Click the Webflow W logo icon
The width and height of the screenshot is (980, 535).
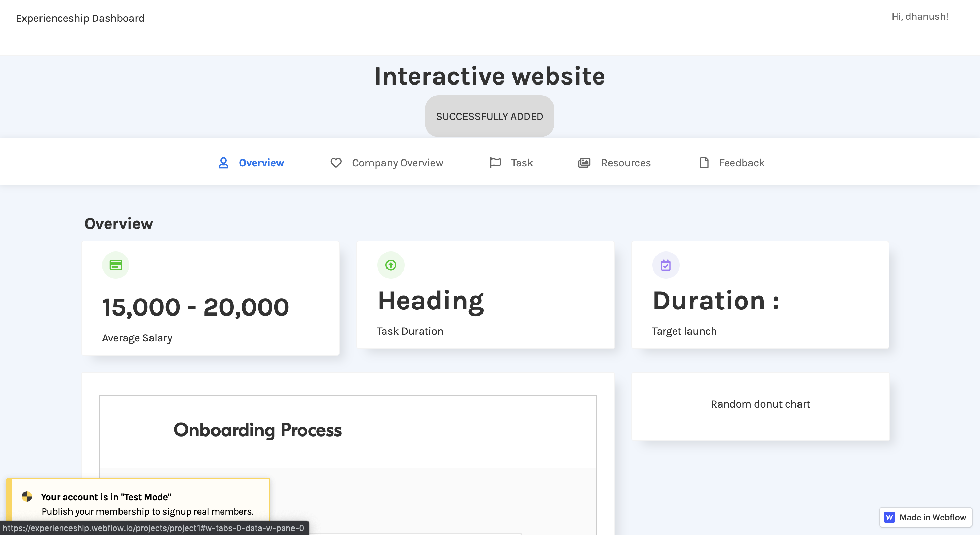click(x=889, y=517)
